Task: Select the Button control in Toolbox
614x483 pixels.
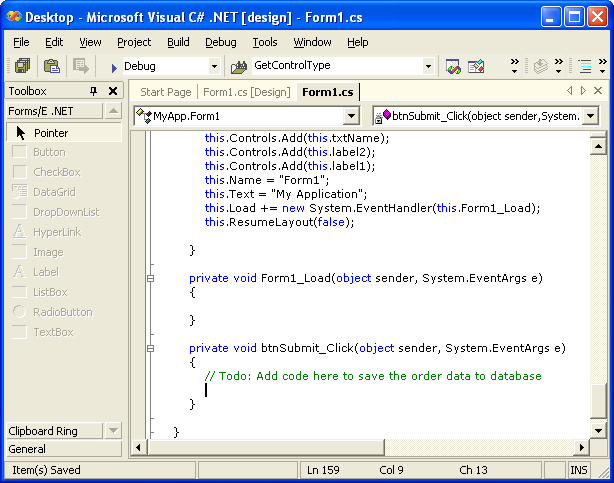Action: (64, 152)
